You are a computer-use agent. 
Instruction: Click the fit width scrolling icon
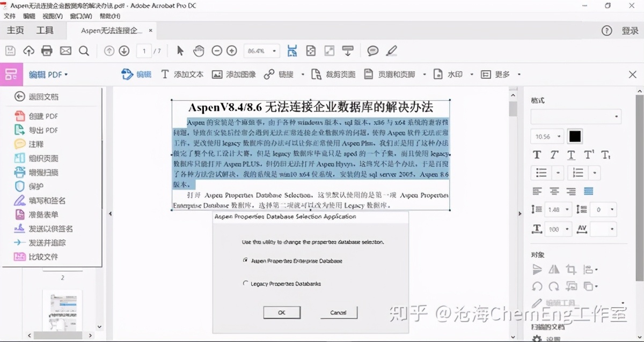292,51
